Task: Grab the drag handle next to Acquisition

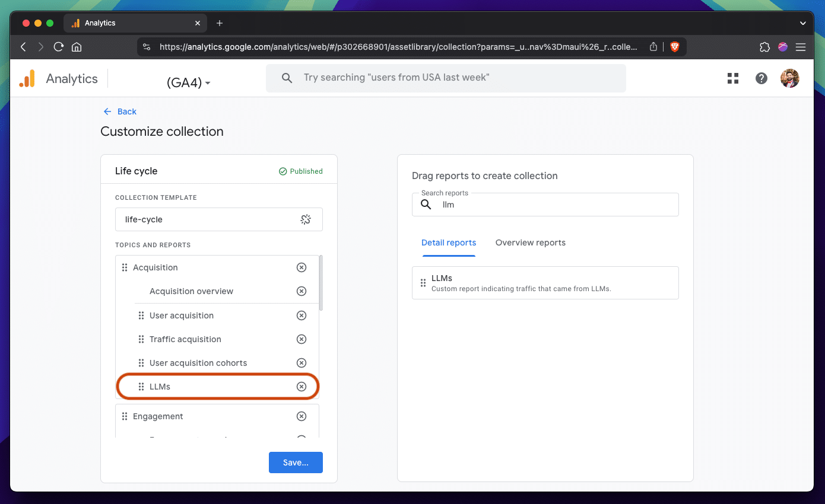Action: (x=125, y=267)
